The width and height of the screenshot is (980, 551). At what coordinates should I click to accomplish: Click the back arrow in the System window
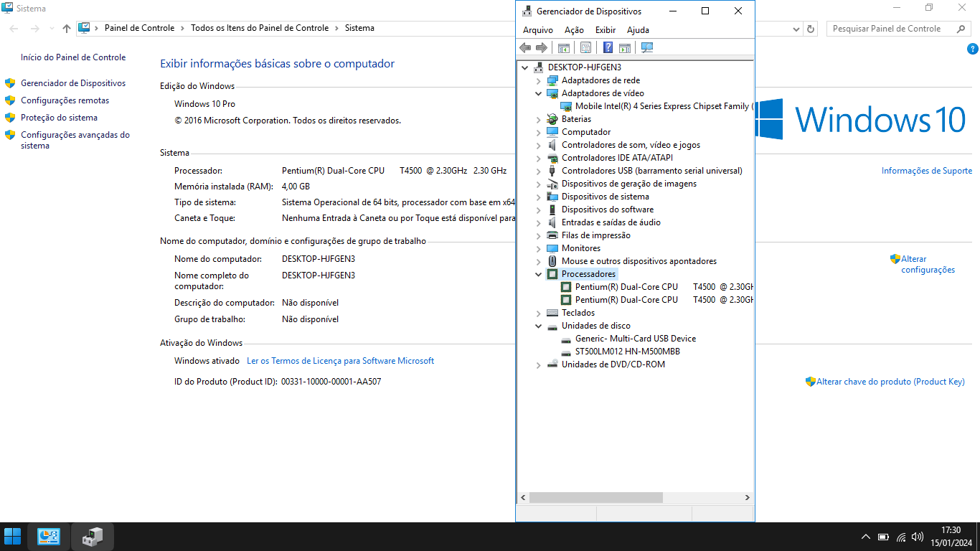click(x=14, y=29)
